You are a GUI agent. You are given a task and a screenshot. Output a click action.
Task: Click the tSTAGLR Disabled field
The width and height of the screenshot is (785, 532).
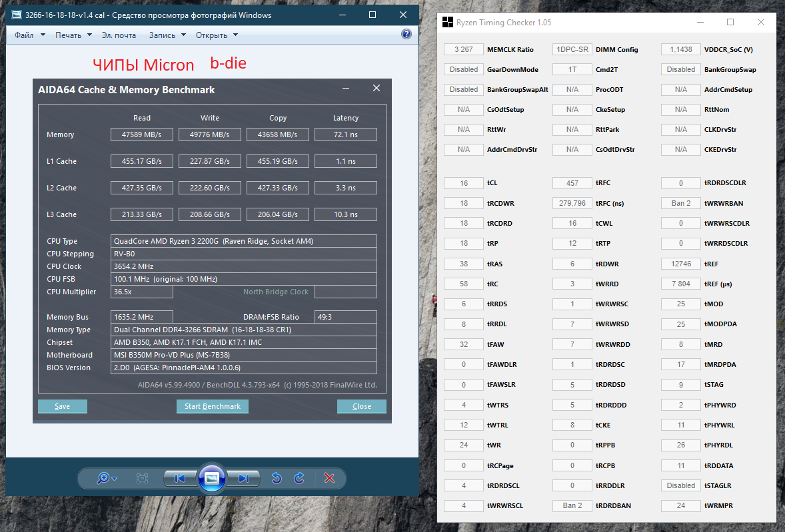click(681, 485)
